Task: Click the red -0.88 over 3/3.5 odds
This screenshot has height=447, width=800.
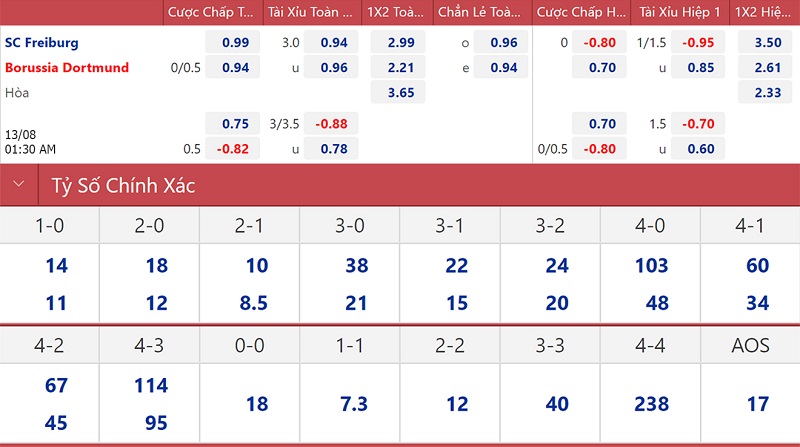Action: 331,123
